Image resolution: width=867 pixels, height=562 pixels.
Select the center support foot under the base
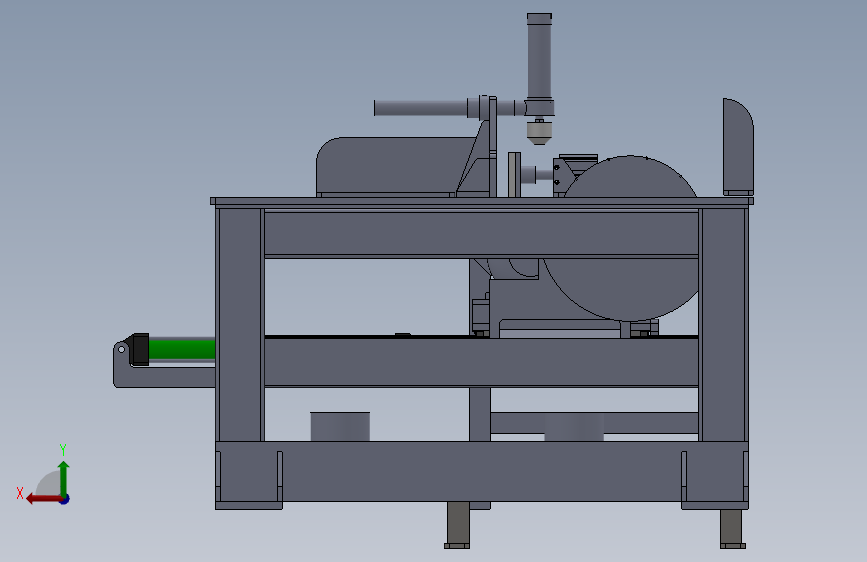click(x=457, y=525)
